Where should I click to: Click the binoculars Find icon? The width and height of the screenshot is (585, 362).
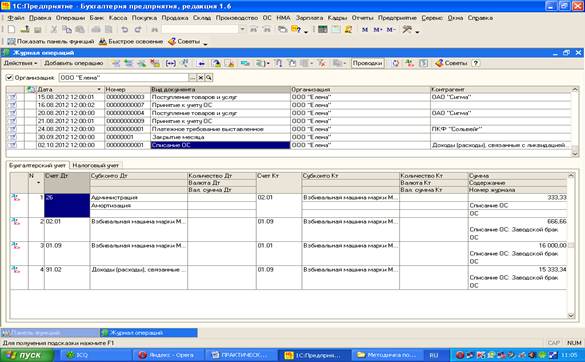[154, 29]
